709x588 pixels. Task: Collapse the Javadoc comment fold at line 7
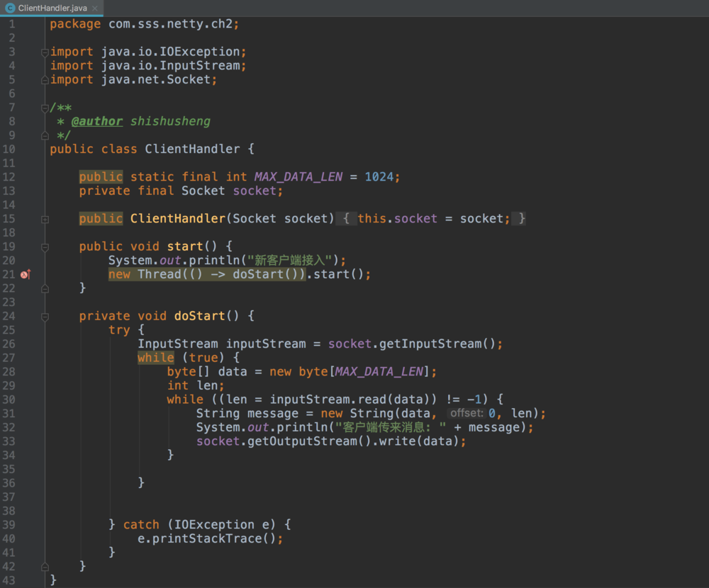coord(45,108)
